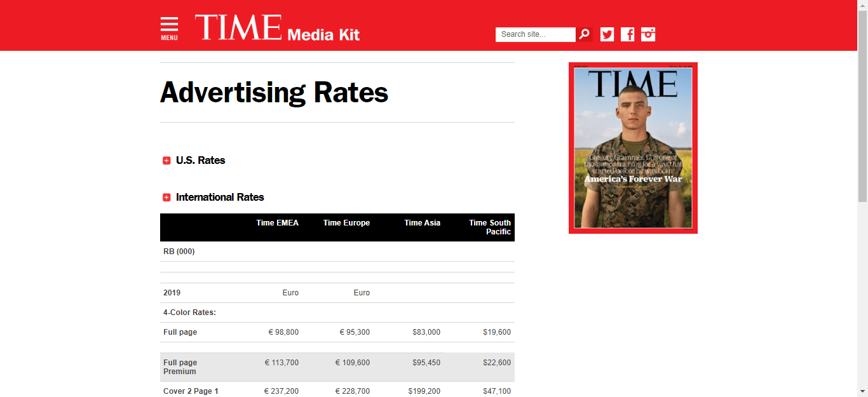
Task: Open TIME's Instagram page icon
Action: 648,34
